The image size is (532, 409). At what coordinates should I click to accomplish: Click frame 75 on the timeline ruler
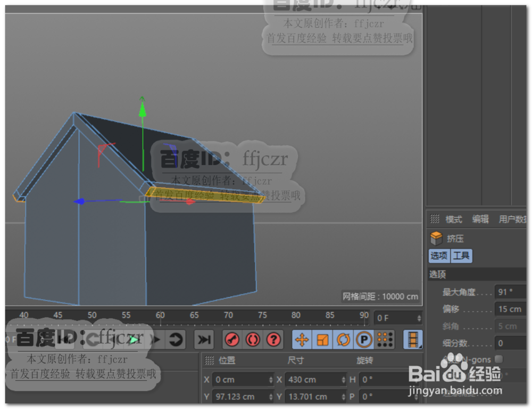(262, 315)
